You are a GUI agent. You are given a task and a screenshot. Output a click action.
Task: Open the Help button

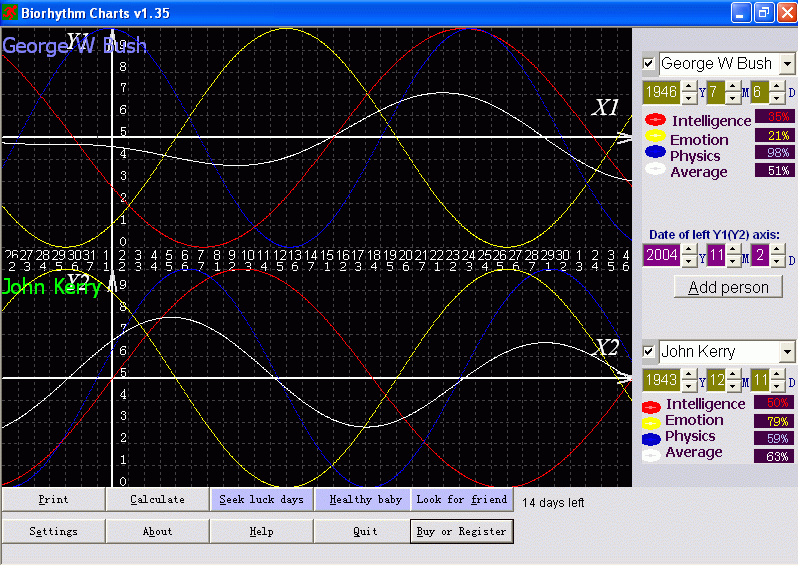(261, 531)
